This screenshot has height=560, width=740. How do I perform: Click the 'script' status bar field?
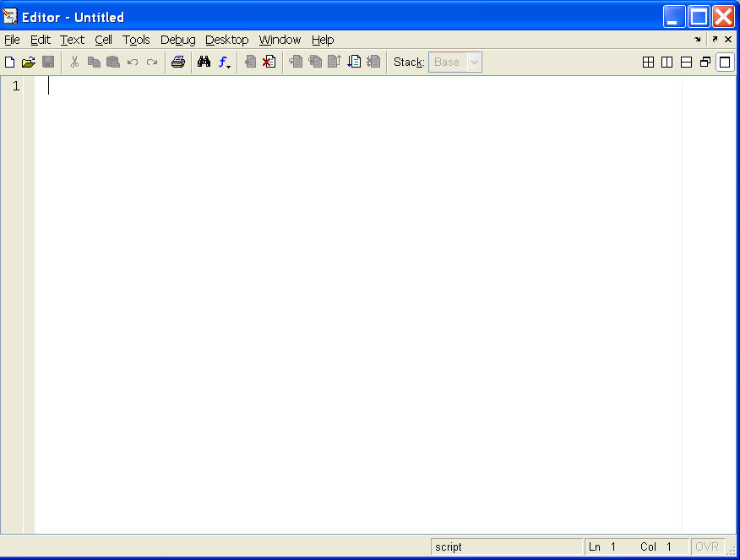tap(507, 546)
